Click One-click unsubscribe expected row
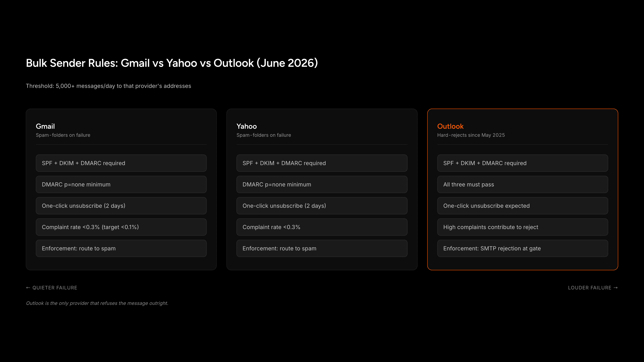This screenshot has width=644, height=362. (x=523, y=206)
